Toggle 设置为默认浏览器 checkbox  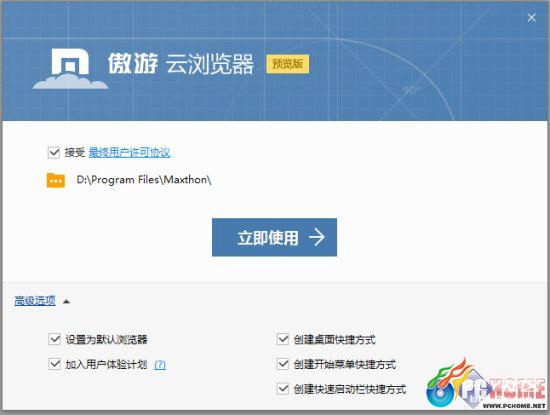tap(54, 339)
